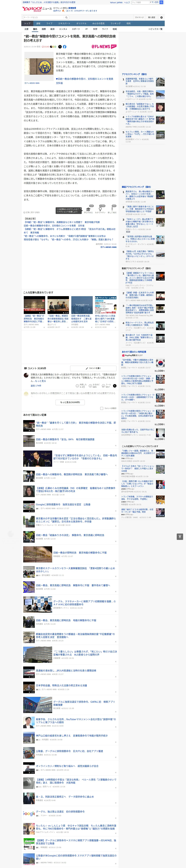186x868 pixels.
Task: Open the オリジナル navigation tab
Action: pyautogui.click(x=81, y=24)
